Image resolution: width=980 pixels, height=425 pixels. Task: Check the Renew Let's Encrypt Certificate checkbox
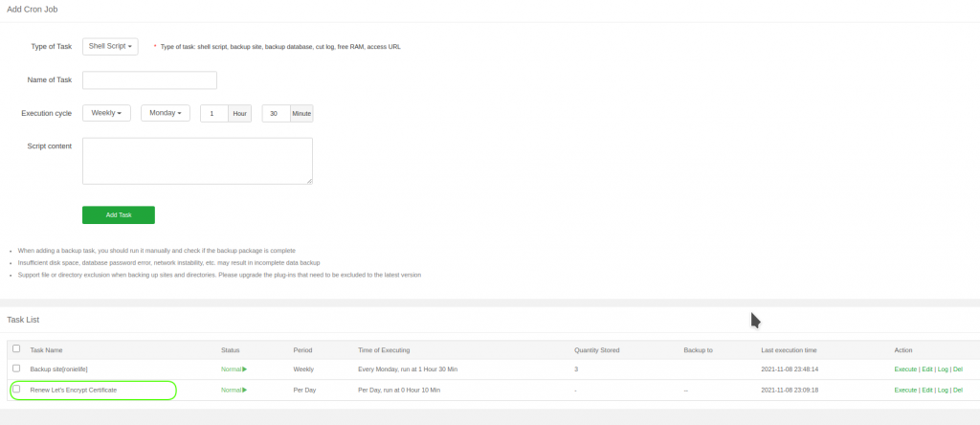[16, 389]
